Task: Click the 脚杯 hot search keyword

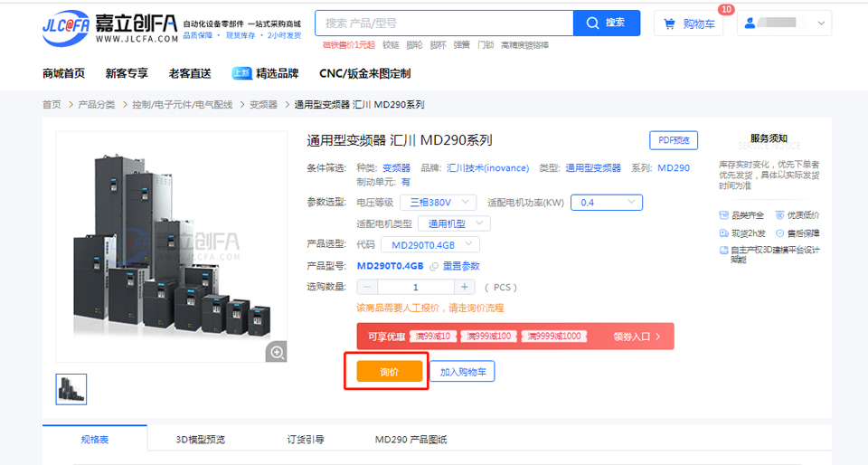Action: coord(438,45)
